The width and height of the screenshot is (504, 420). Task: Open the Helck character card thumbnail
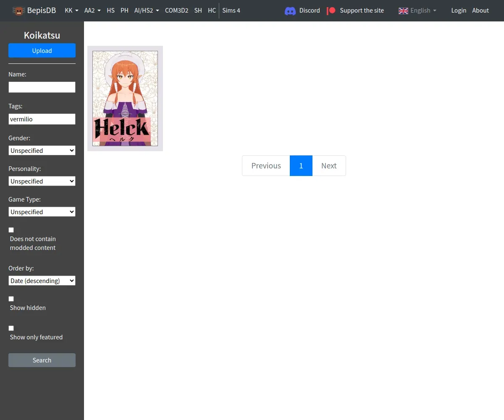coord(125,98)
